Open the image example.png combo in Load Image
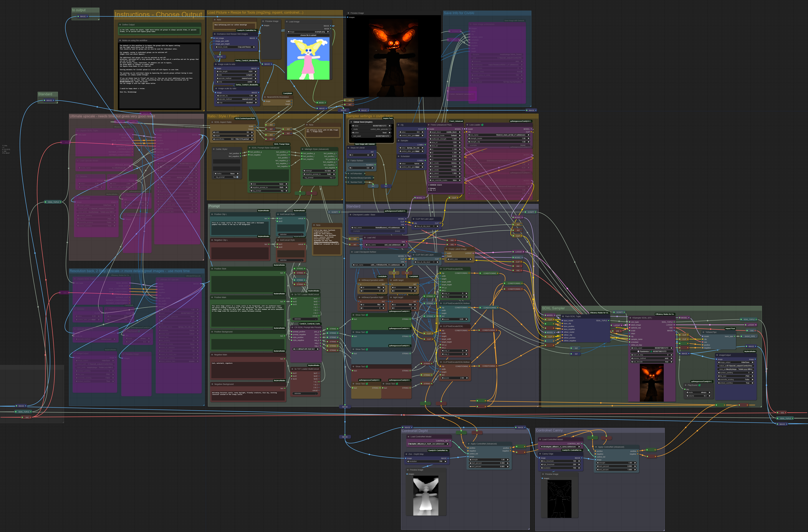Image resolution: width=808 pixels, height=532 pixels. click(308, 32)
